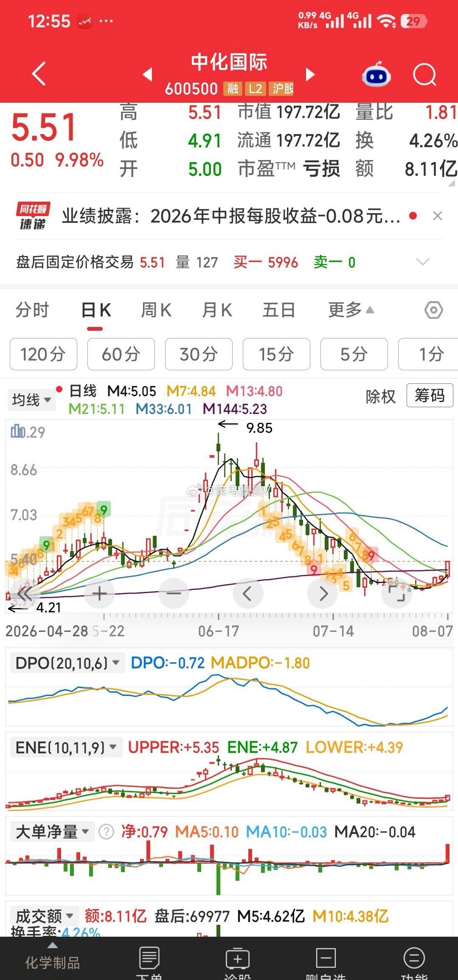Open the 均线 indicator dropdown
The height and width of the screenshot is (980, 458).
point(31,400)
